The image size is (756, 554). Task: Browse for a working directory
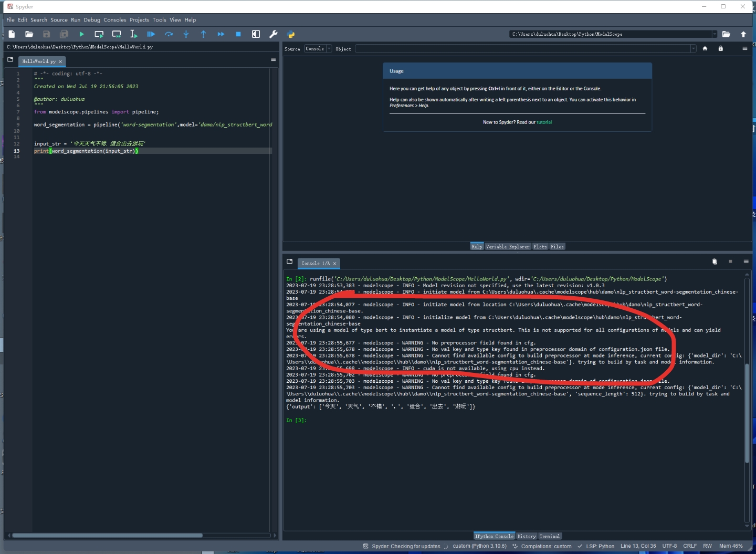pyautogui.click(x=726, y=34)
